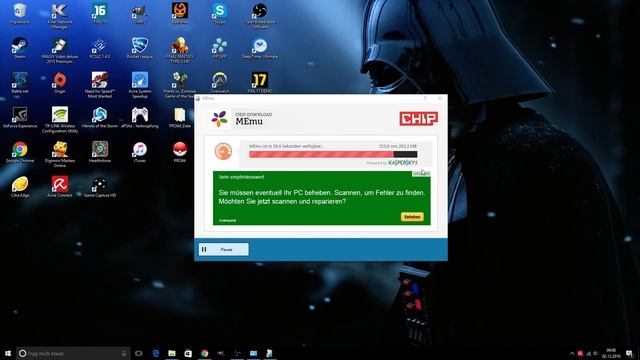Screen dimensions: 640x360
Task: Click the Cortana microphone icon
Action: pos(124,353)
